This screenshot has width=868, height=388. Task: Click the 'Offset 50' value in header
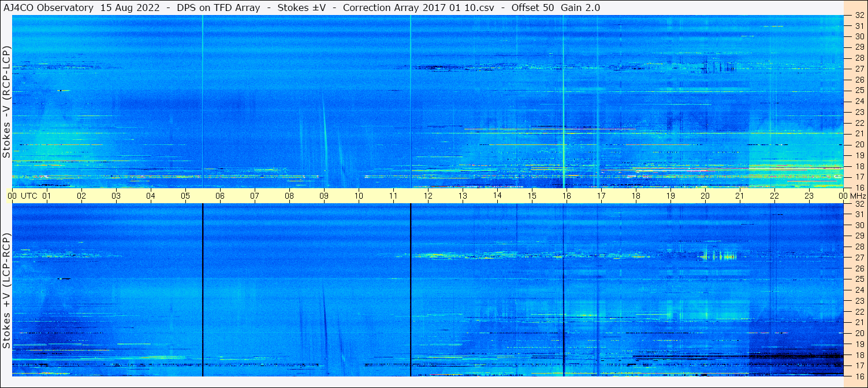pyautogui.click(x=533, y=8)
